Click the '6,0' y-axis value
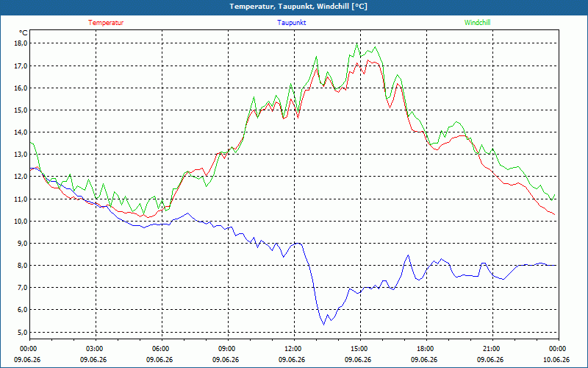 (23, 310)
